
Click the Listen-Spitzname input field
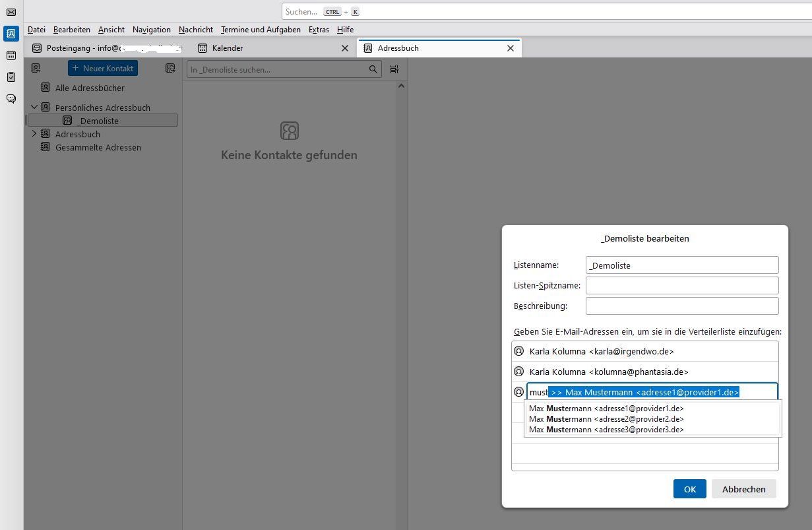682,285
